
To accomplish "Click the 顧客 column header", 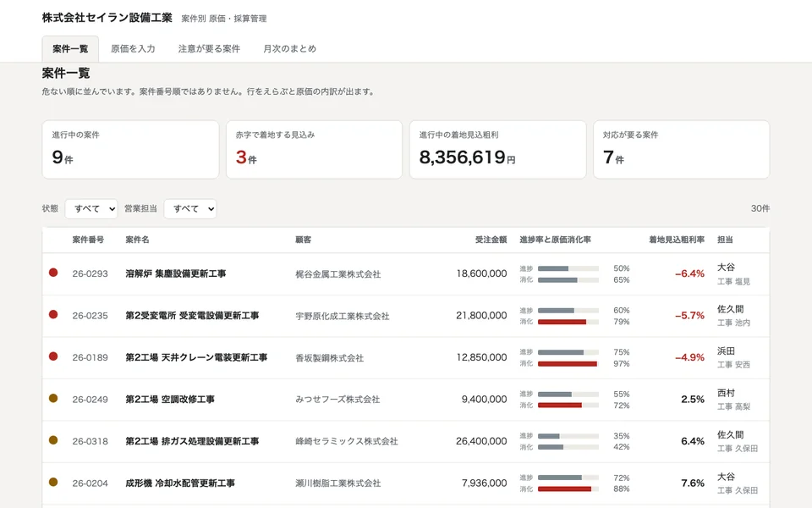I will 304,240.
